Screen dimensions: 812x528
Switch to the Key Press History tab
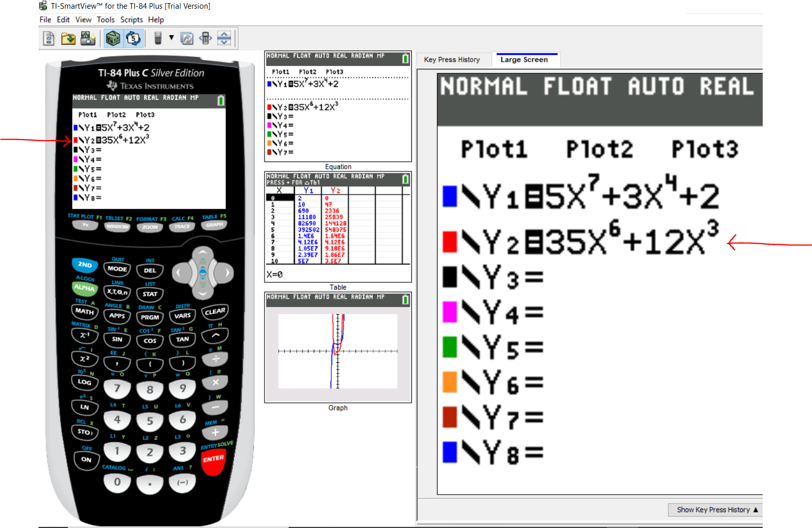click(x=452, y=60)
